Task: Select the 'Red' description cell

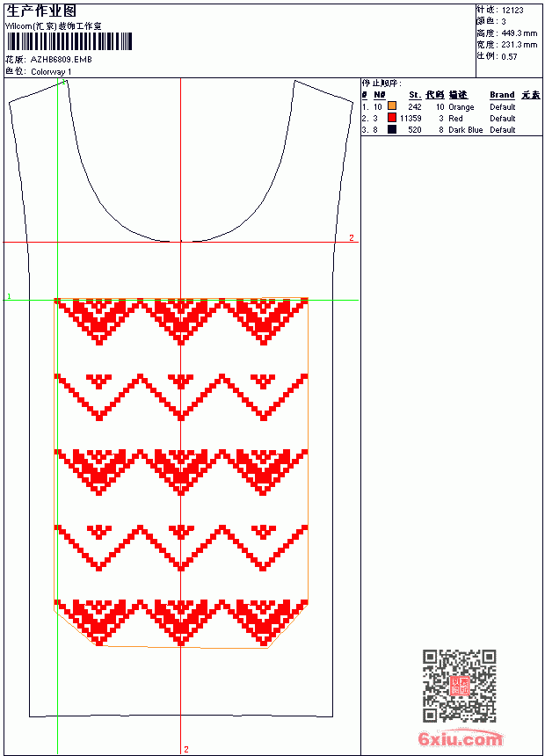Action: point(455,119)
